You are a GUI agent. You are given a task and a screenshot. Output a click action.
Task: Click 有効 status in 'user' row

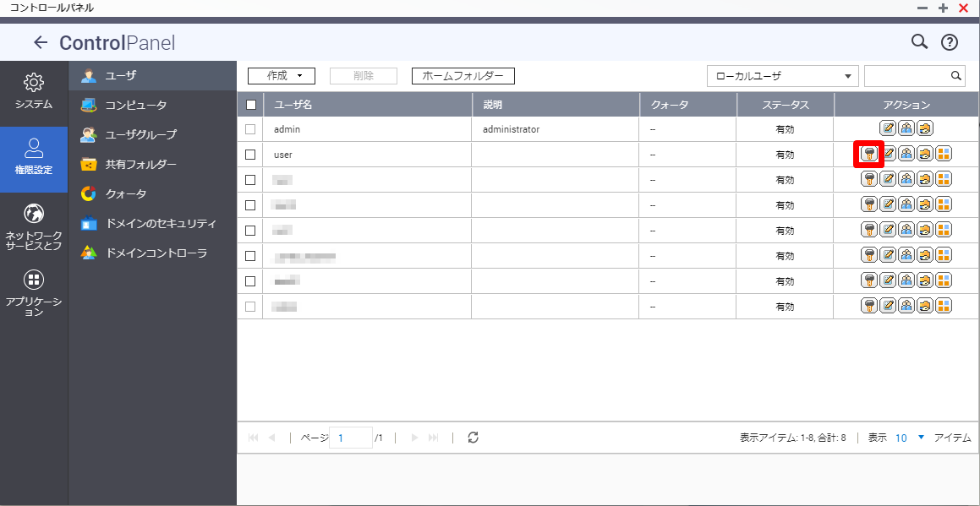[785, 155]
